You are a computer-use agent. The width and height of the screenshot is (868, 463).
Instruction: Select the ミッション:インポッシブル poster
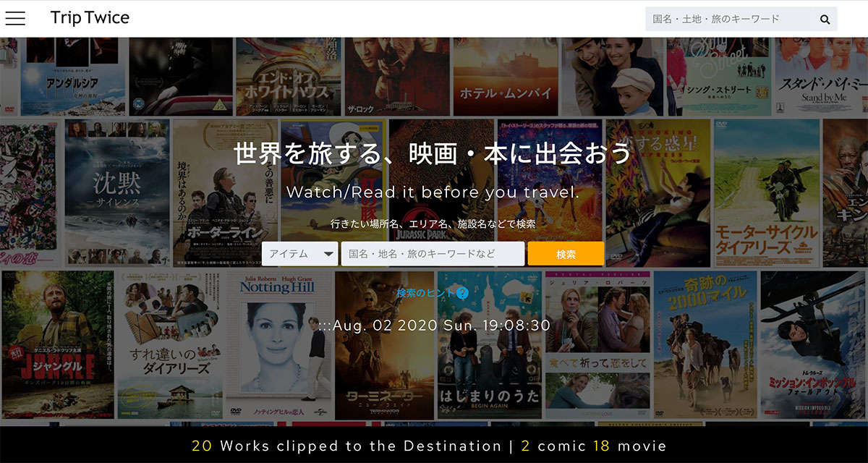[814, 344]
